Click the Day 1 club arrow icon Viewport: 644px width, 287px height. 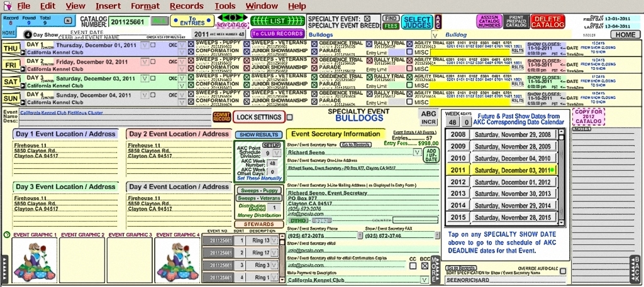(x=23, y=53)
